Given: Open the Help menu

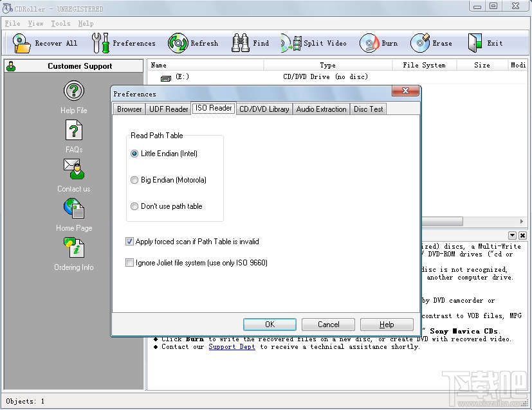Looking at the screenshot, I should point(86,23).
